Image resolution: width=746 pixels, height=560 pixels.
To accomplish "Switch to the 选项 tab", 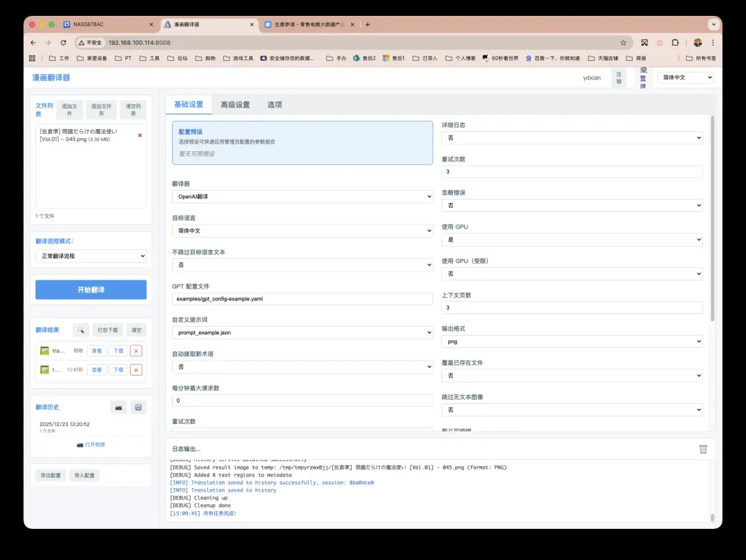I will tap(274, 105).
